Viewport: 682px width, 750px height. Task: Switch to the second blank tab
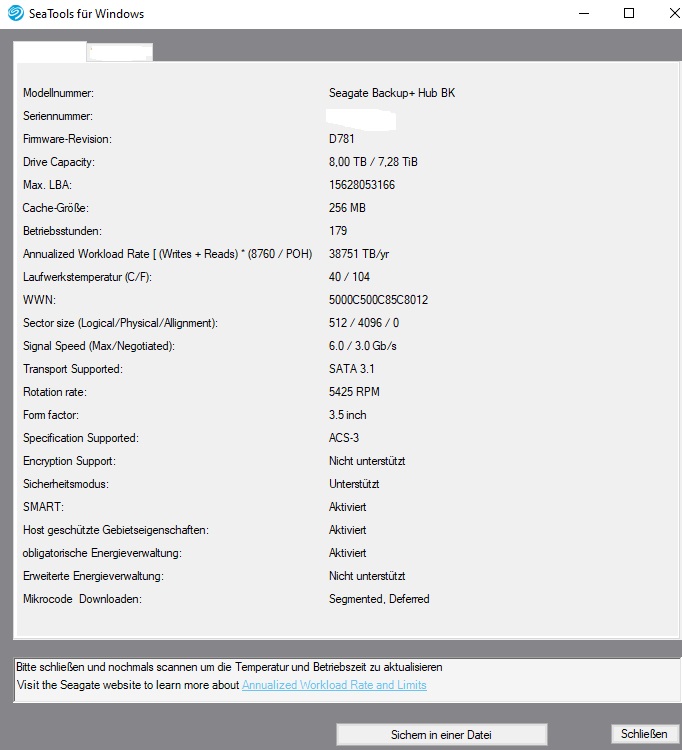[x=120, y=52]
